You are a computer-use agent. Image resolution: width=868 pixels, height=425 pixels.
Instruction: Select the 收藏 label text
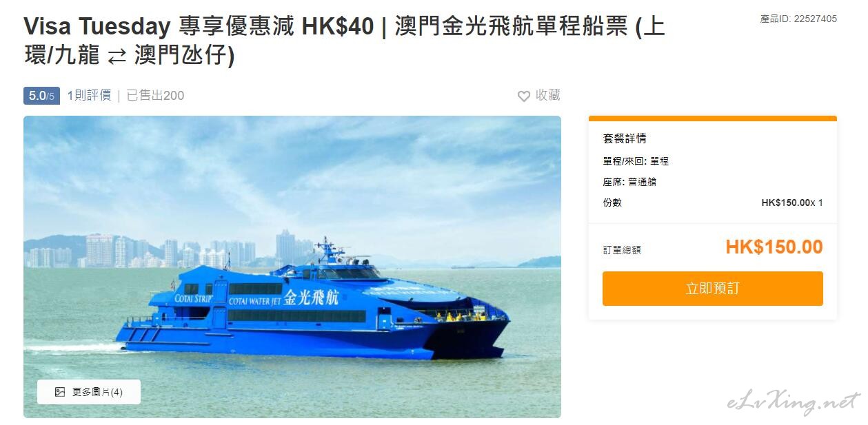click(x=548, y=96)
